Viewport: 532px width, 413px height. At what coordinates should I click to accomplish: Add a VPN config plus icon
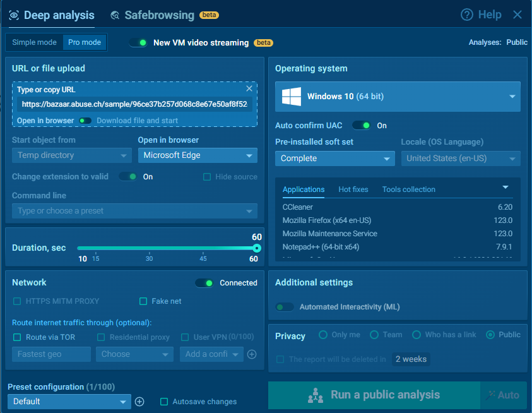click(252, 354)
